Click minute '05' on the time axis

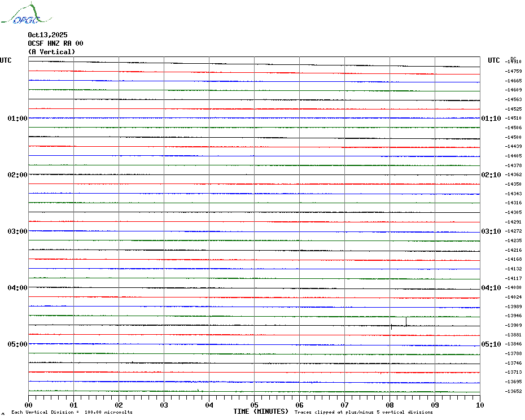[x=255, y=405]
